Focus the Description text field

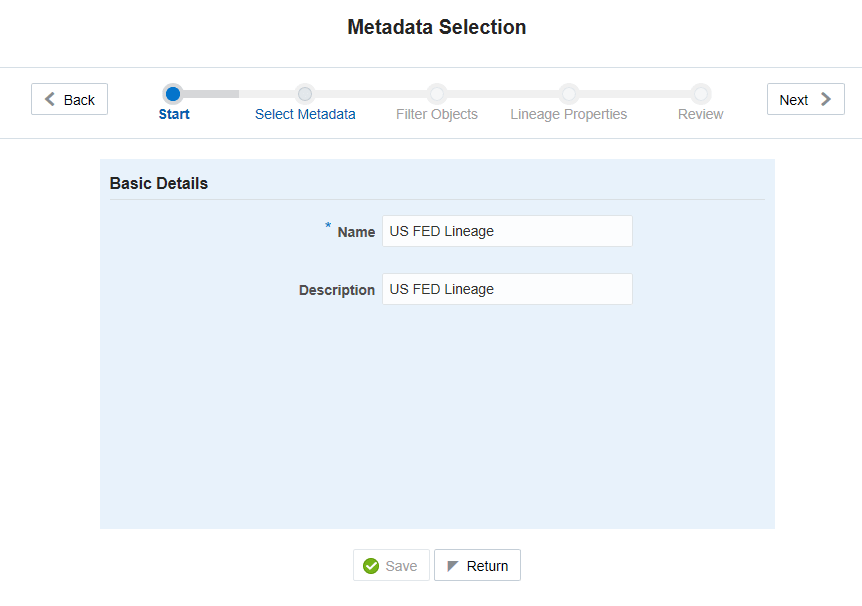pyautogui.click(x=507, y=289)
